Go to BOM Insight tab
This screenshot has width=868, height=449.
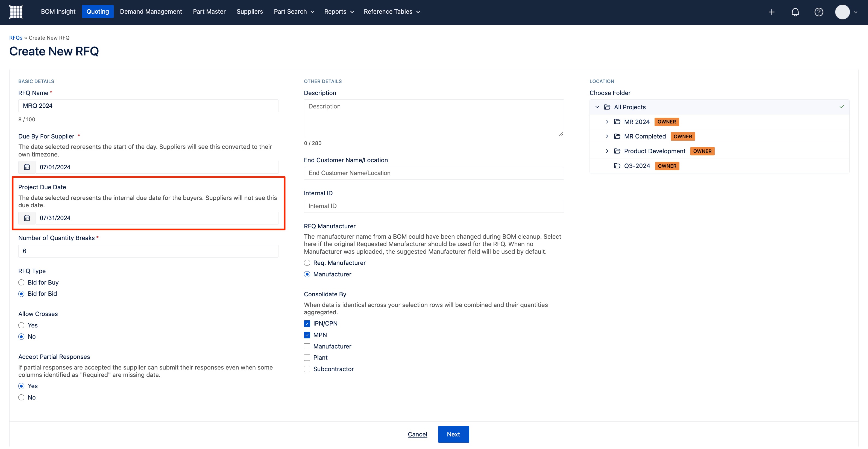58,11
